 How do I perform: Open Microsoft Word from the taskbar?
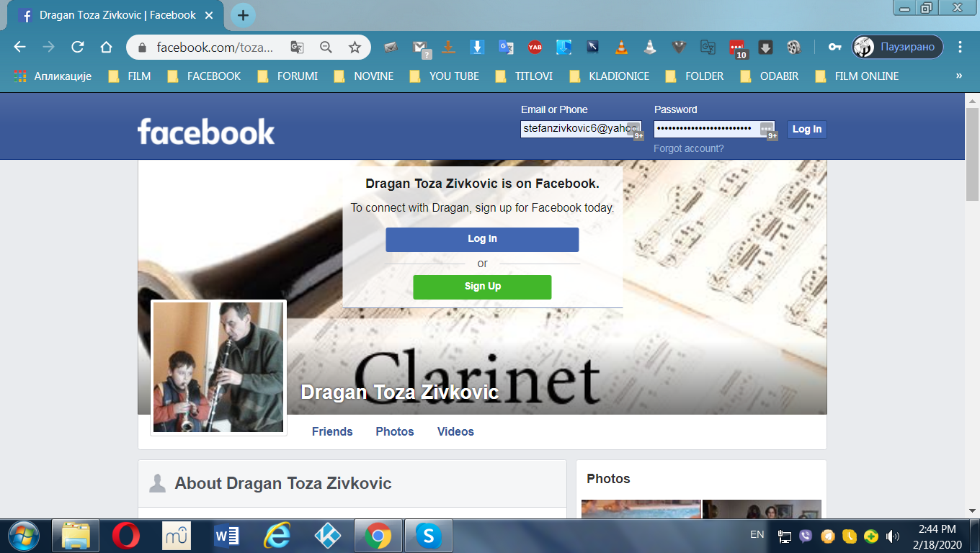coord(226,536)
